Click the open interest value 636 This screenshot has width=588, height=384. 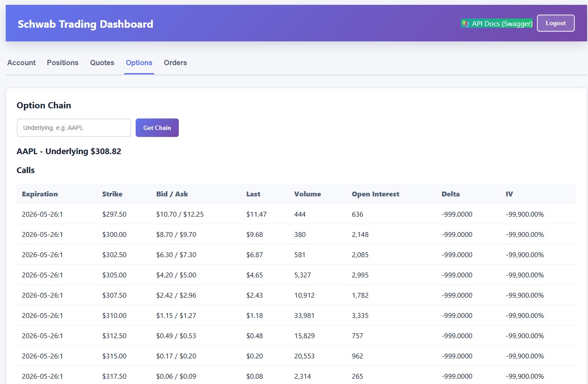point(358,214)
